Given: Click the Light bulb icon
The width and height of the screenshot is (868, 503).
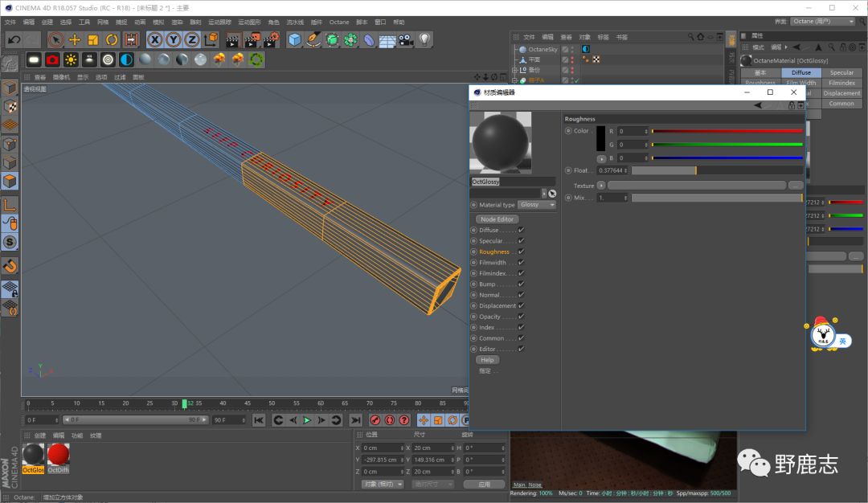Looking at the screenshot, I should click(424, 39).
